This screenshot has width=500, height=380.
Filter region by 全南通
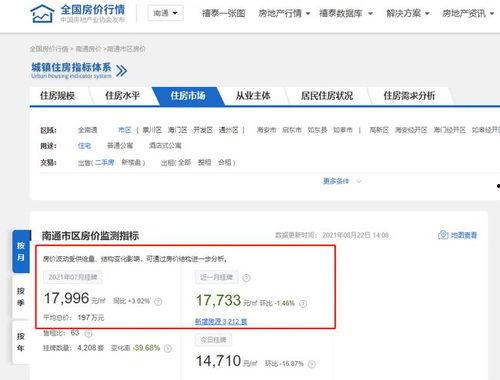(88, 130)
